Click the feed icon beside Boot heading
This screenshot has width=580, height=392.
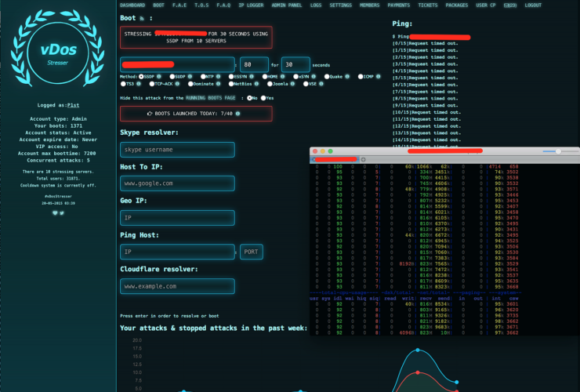pos(143,16)
